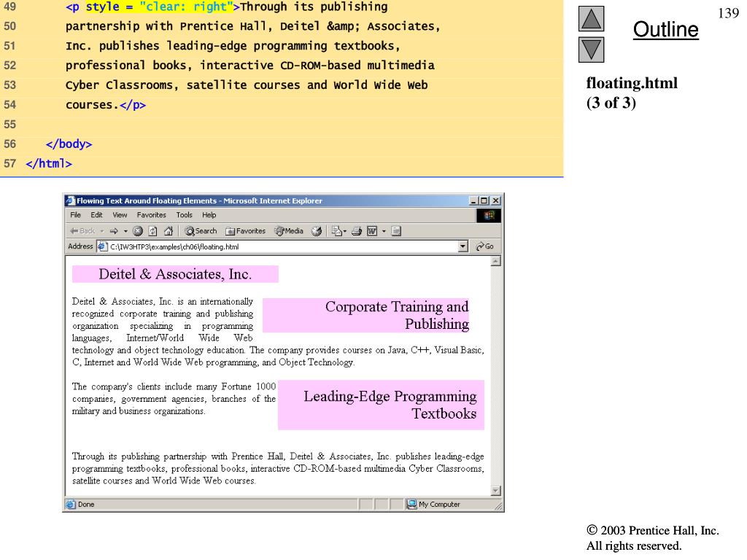Open the Help menu
This screenshot has height=560, width=747.
point(209,215)
